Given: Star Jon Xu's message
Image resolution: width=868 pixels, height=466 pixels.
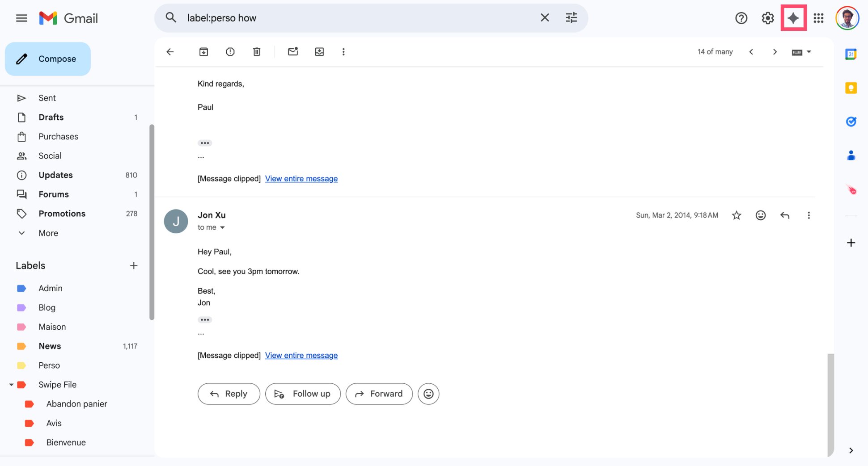Looking at the screenshot, I should tap(736, 215).
